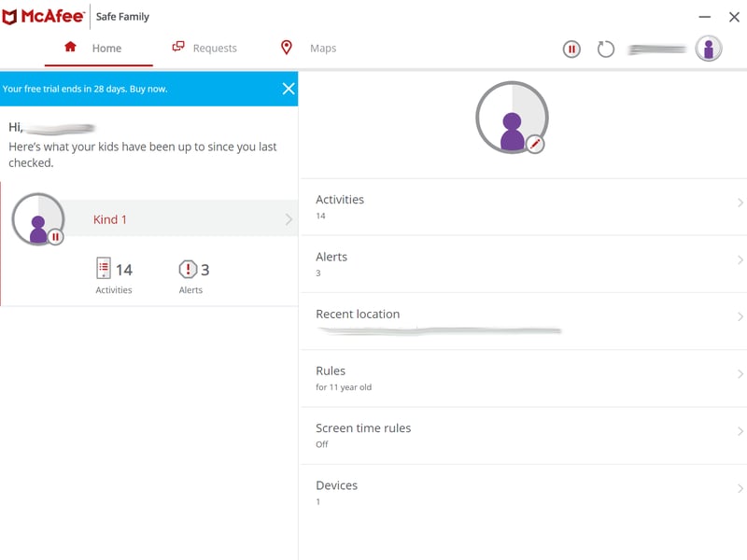Switch to the Requests tab
747x560 pixels.
tap(204, 49)
